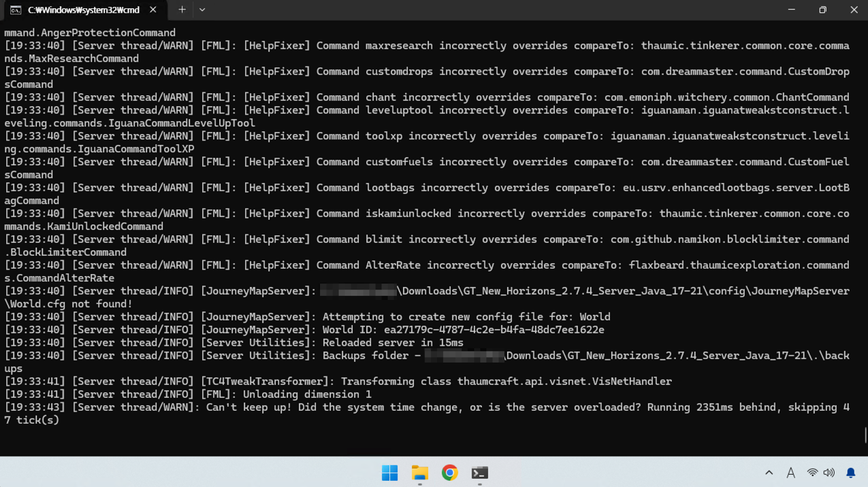868x487 pixels.
Task: Click the 'Command customfuels' warning line
Action: pyautogui.click(x=427, y=169)
